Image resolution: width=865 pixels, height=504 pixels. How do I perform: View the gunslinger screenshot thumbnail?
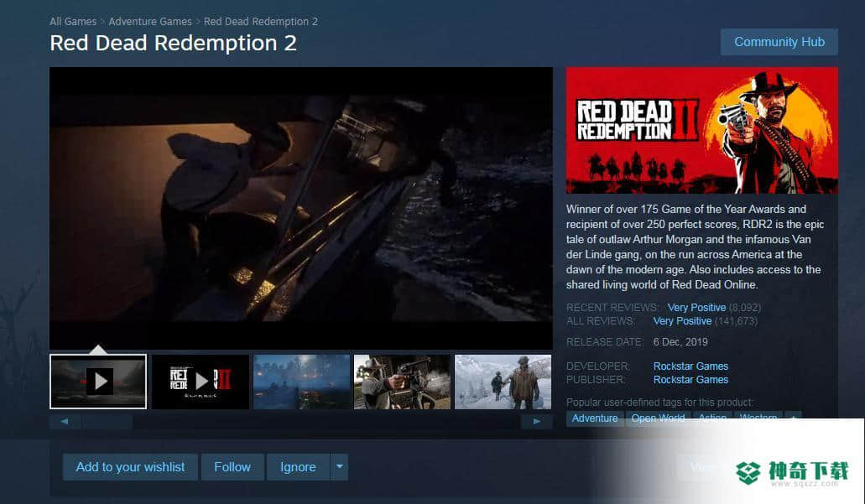click(x=402, y=382)
